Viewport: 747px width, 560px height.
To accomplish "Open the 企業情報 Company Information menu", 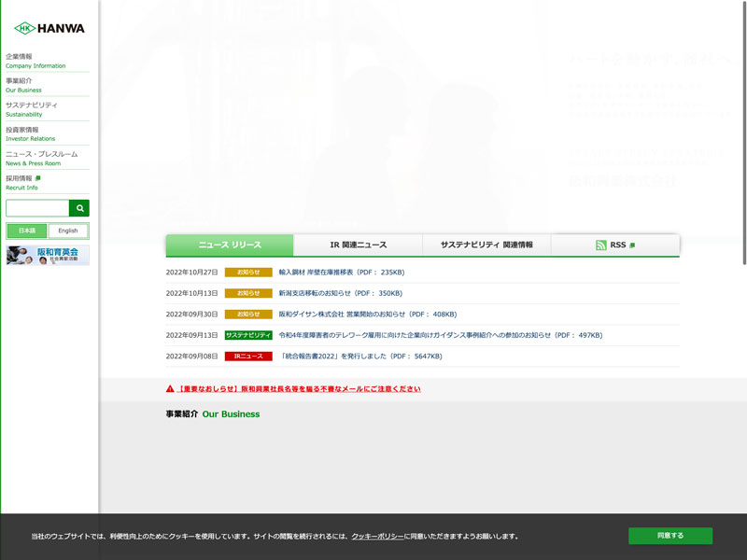I will [35, 61].
